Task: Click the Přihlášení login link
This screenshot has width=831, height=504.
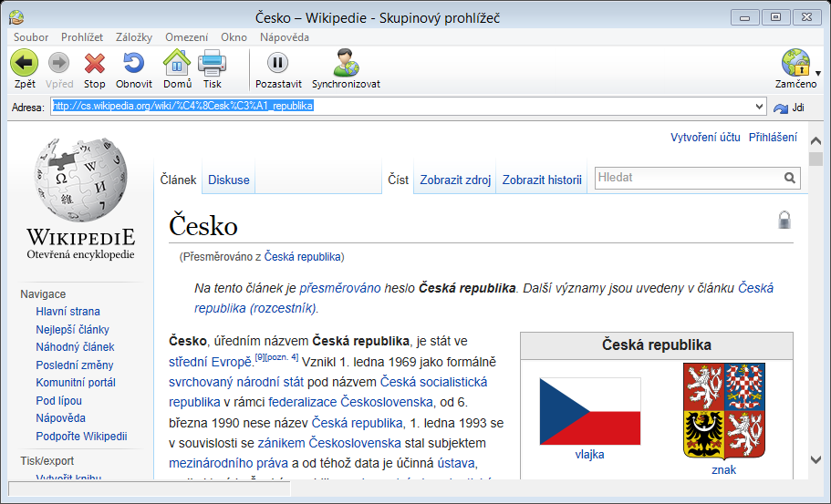Action: 773,137
